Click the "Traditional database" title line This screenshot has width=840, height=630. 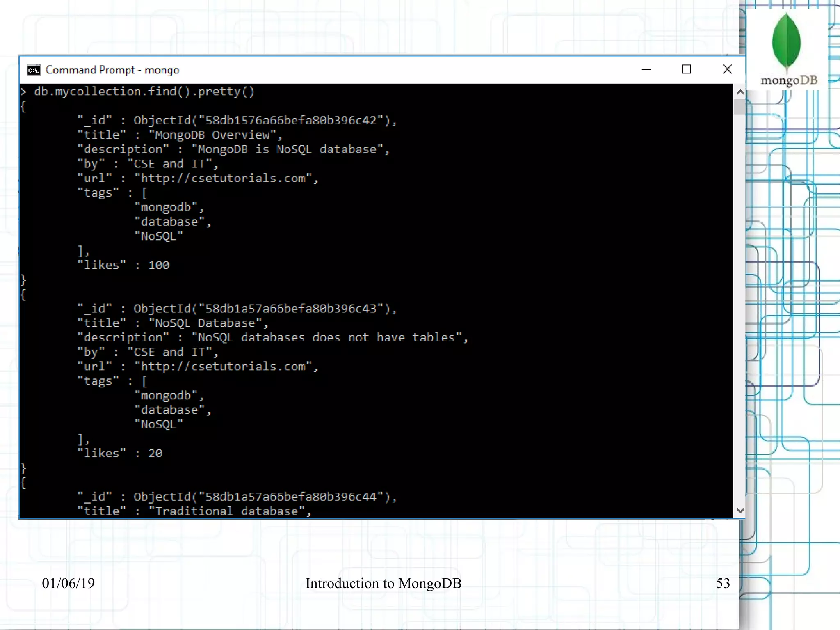click(x=194, y=511)
